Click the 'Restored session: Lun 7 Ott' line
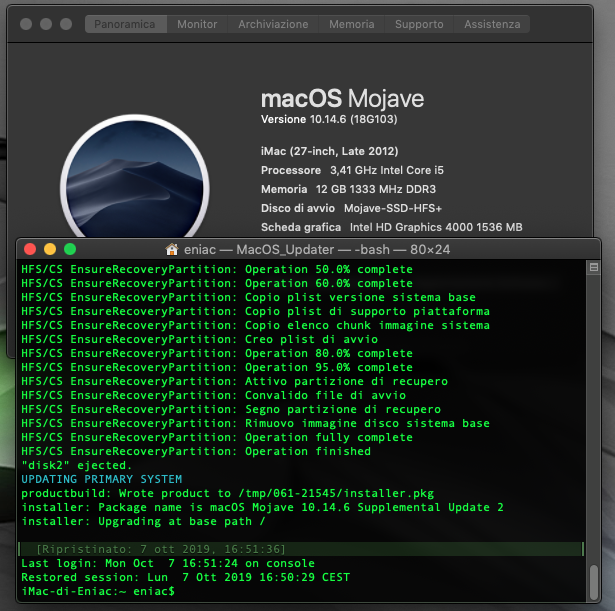The width and height of the screenshot is (615, 611). [x=186, y=577]
